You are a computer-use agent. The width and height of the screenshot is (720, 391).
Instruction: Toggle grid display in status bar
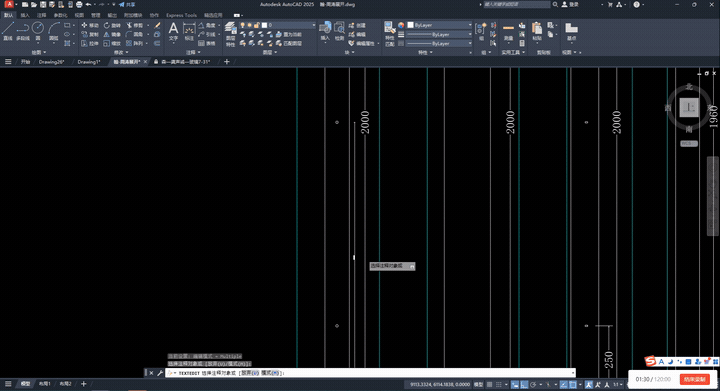(489, 385)
